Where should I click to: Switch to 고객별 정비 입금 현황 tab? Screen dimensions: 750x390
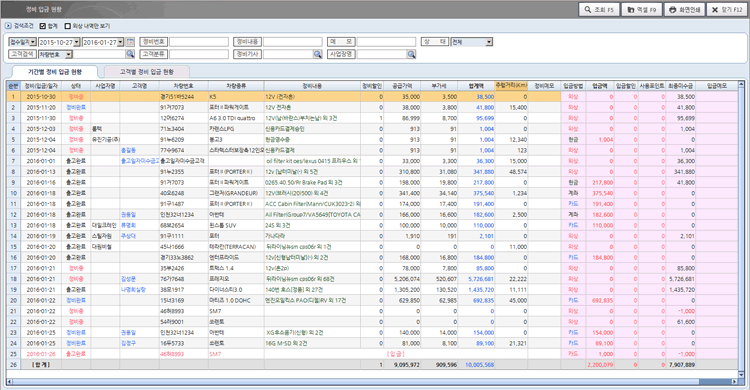(147, 72)
